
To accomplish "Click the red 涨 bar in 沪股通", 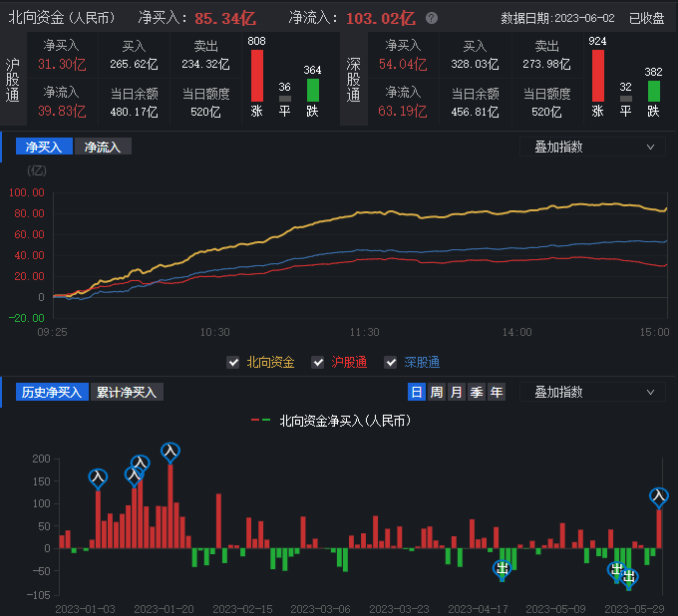I will [x=256, y=76].
